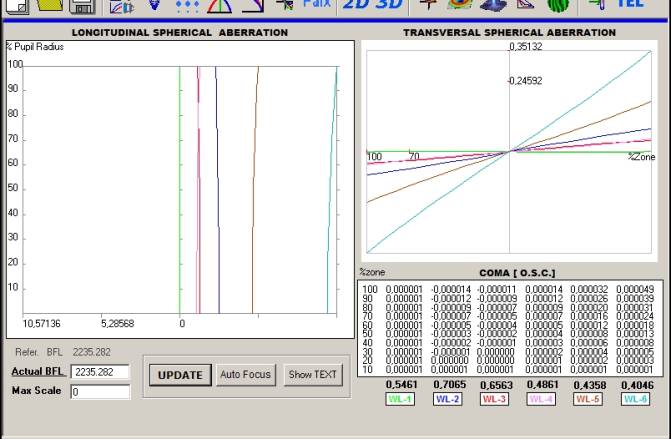Viewport: 671px width, 439px height.
Task: Click the orange star icon right of 3D
Action: (x=429, y=5)
